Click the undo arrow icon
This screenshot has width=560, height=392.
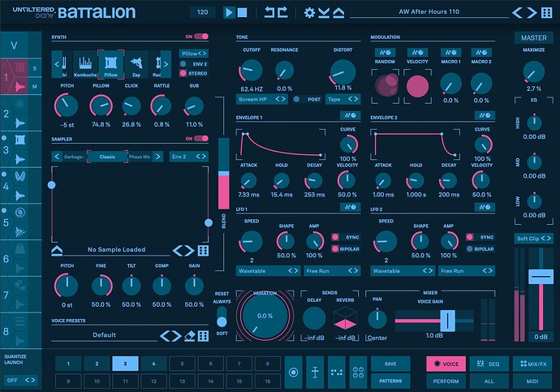click(x=270, y=12)
